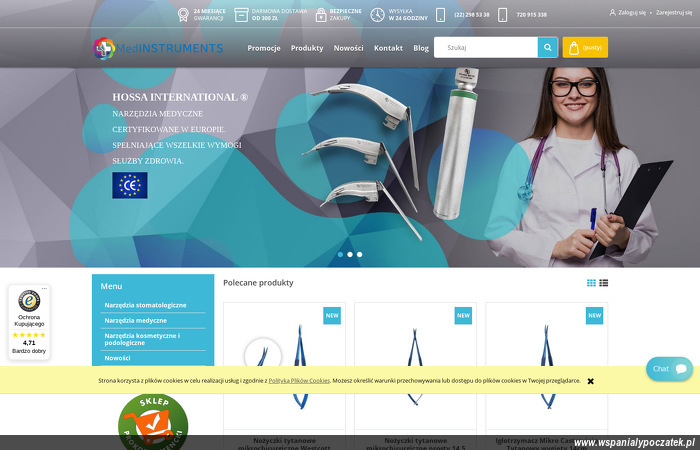Switch to list product view

604,283
